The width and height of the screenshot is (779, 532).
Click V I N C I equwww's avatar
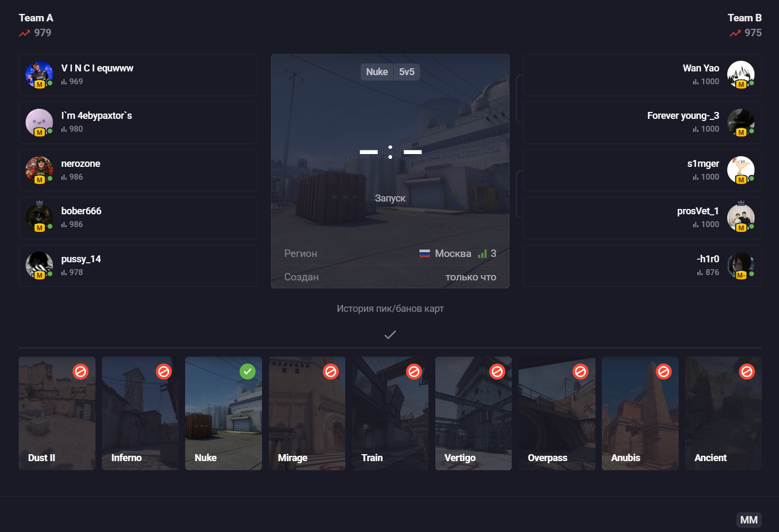click(x=39, y=75)
